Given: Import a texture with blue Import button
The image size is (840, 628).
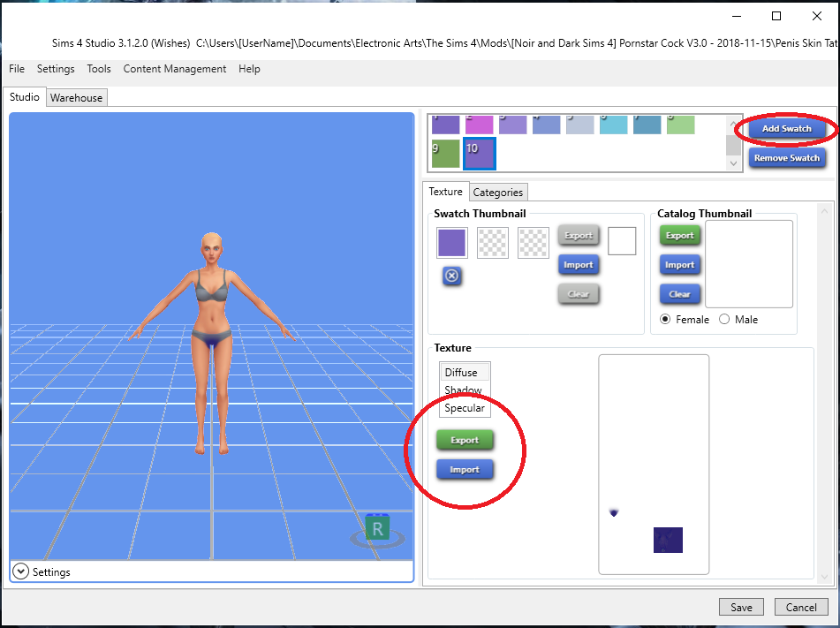Looking at the screenshot, I should tap(465, 469).
